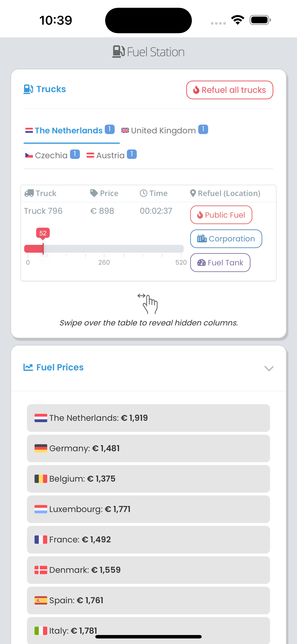Click the fuel pump icon beside Fuel Station title
This screenshot has height=644, width=297.
tap(118, 52)
